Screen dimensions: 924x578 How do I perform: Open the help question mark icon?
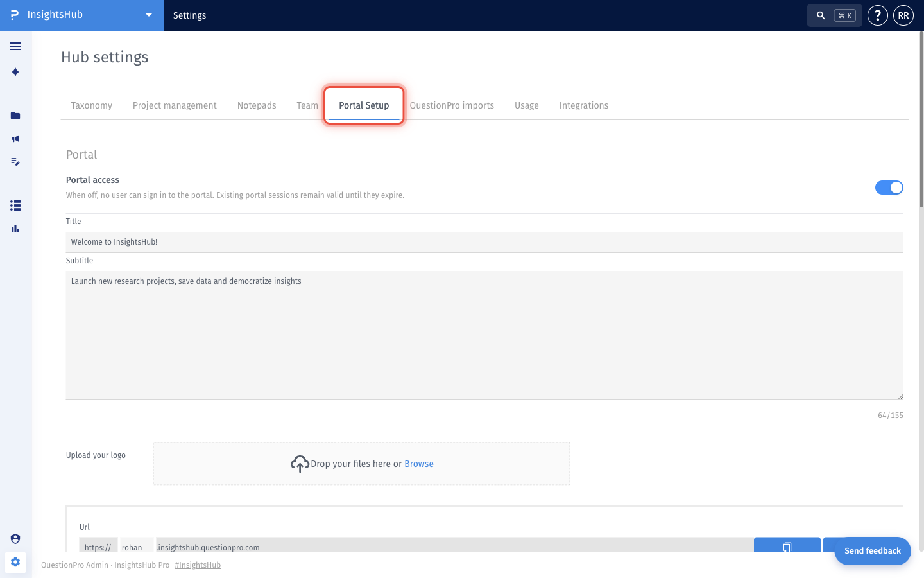click(878, 15)
